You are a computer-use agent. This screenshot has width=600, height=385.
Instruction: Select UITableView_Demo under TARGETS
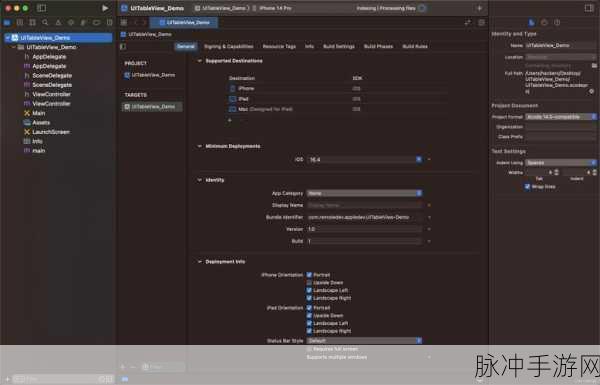pyautogui.click(x=152, y=107)
